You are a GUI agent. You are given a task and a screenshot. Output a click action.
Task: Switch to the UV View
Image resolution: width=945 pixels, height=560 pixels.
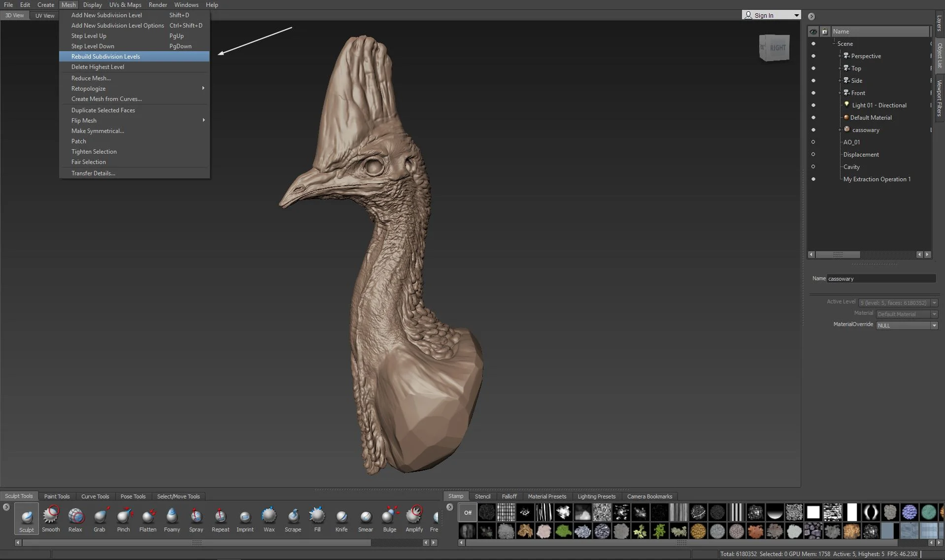tap(45, 16)
